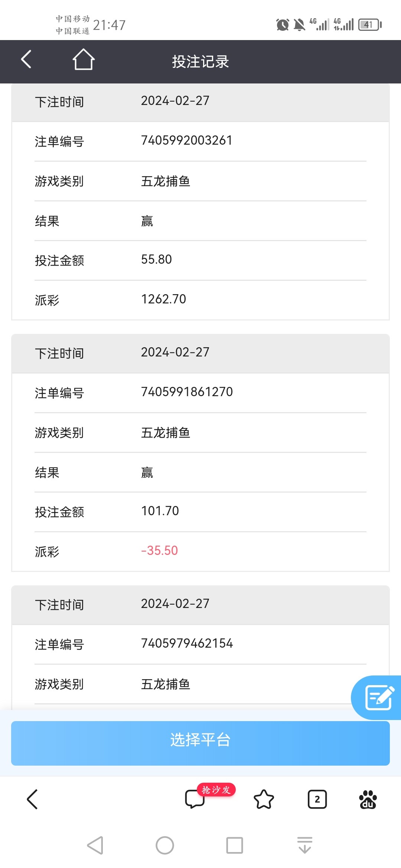Tap the back arrow in header
This screenshot has height=868, width=401.
pos(26,59)
